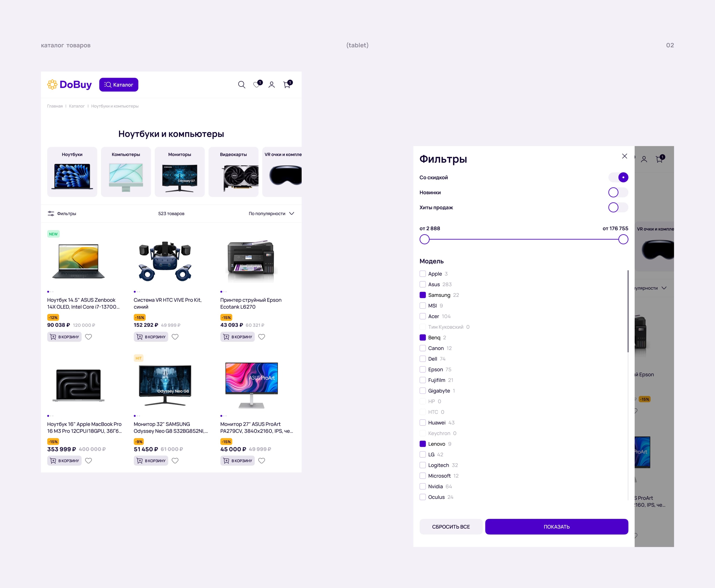Add ASUS Zenbook laptop to favorites heart
The width and height of the screenshot is (715, 588).
88,337
